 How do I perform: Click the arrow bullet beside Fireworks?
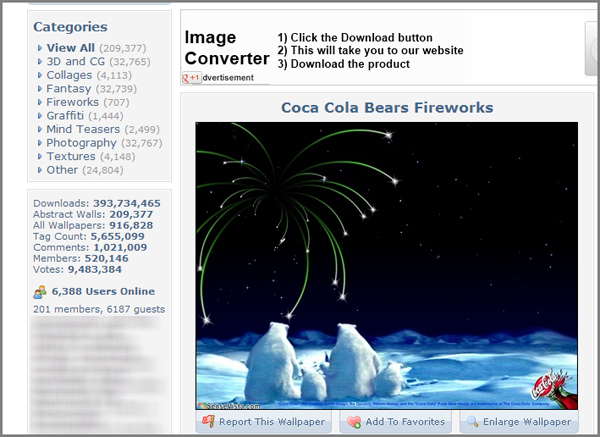(40, 103)
